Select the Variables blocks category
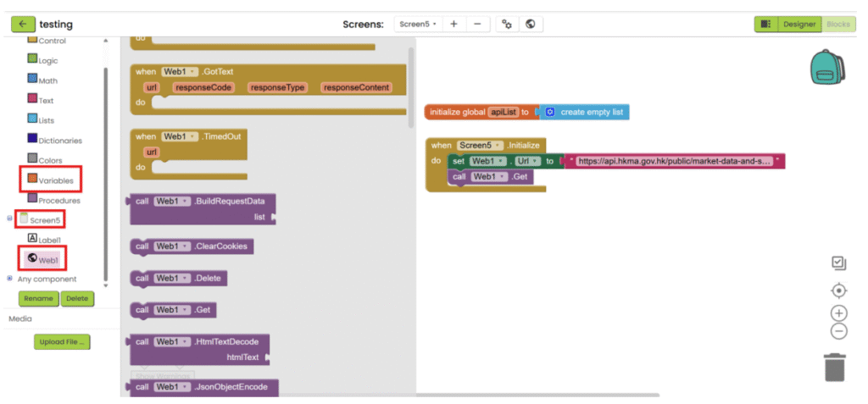This screenshot has height=404, width=868. point(55,180)
